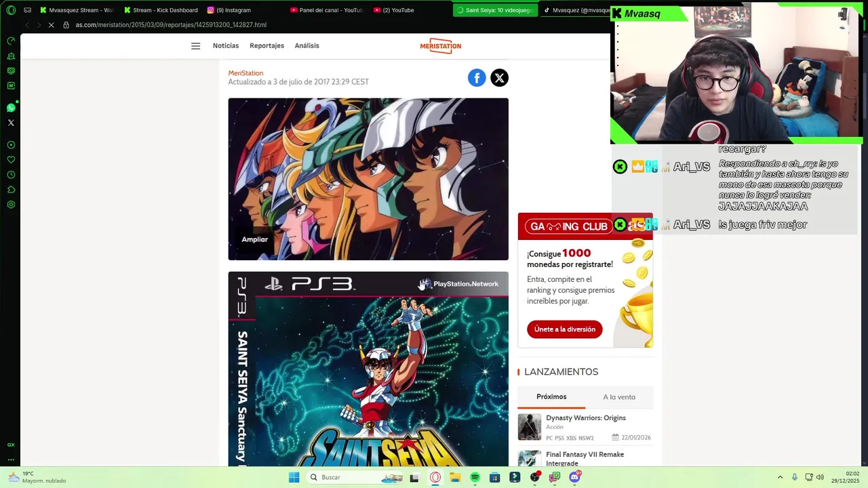This screenshot has width=868, height=488.
Task: Share article on Facebook
Action: pyautogui.click(x=477, y=78)
